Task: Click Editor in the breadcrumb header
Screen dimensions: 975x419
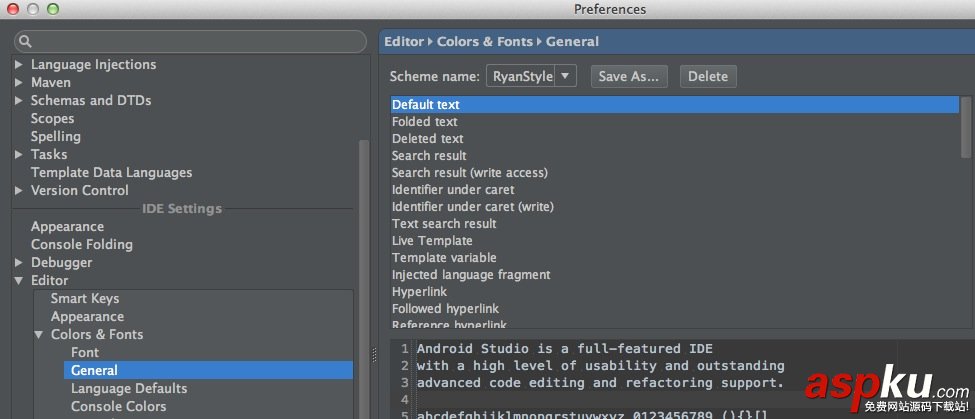Action: click(404, 41)
